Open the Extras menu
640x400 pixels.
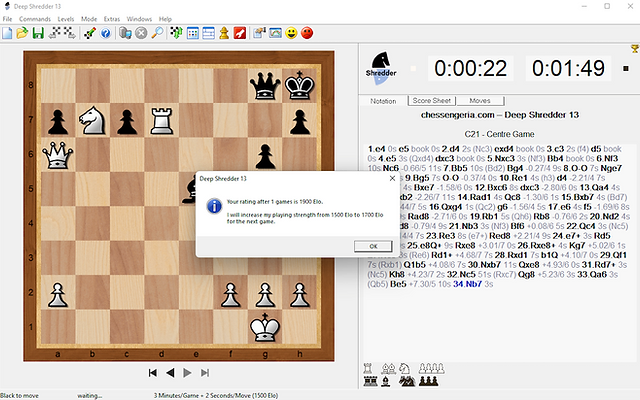click(112, 19)
